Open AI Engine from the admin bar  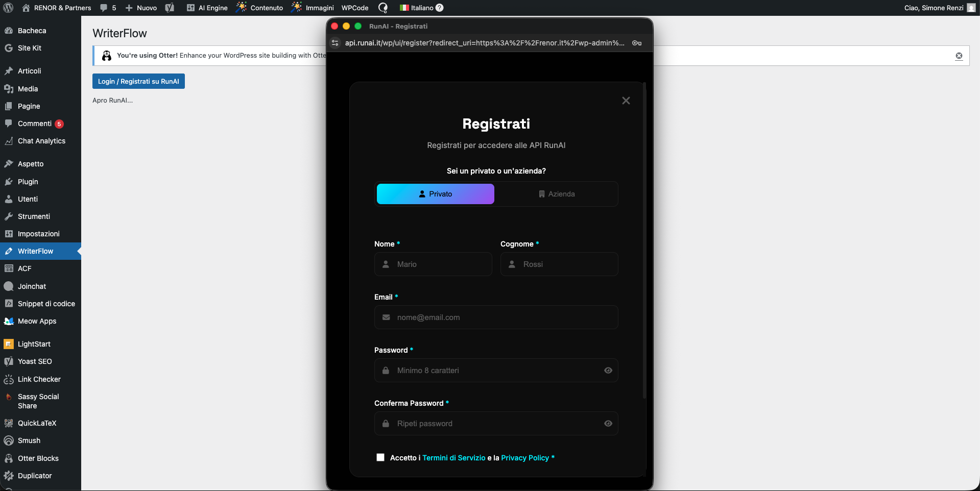pos(207,8)
